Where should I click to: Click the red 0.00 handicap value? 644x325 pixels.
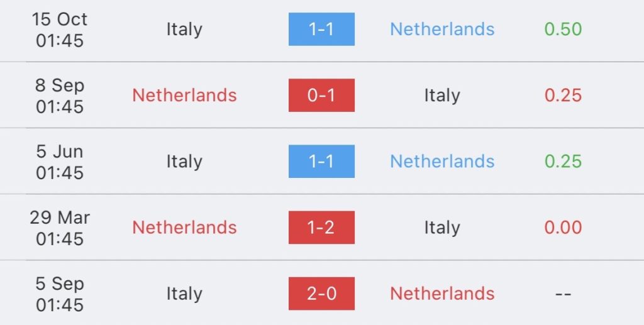coord(563,228)
